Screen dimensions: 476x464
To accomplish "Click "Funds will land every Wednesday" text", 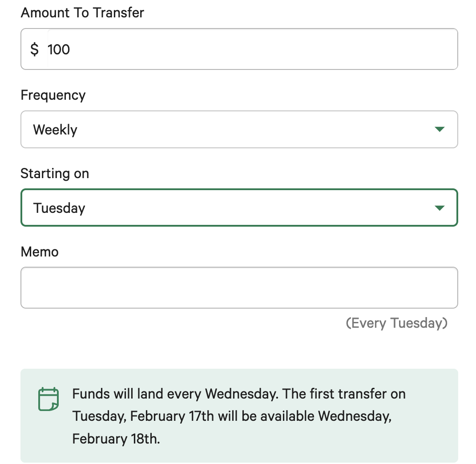I will 176,394.
